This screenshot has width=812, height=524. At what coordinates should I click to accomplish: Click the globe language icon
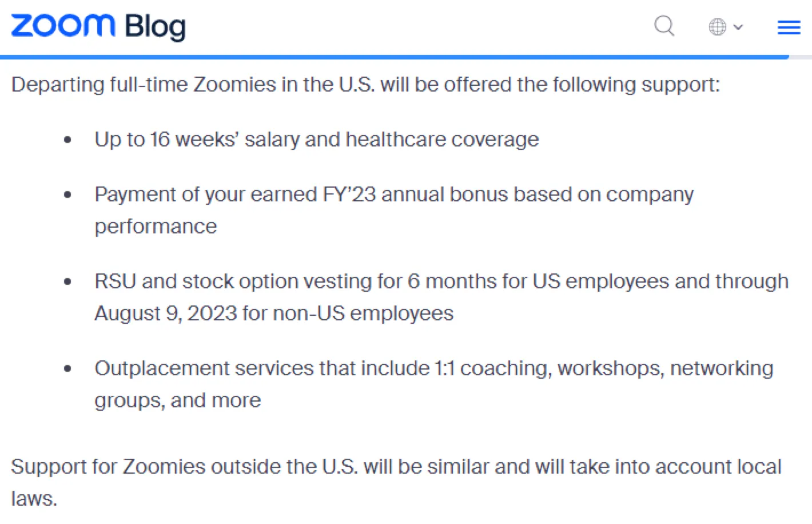pyautogui.click(x=717, y=27)
